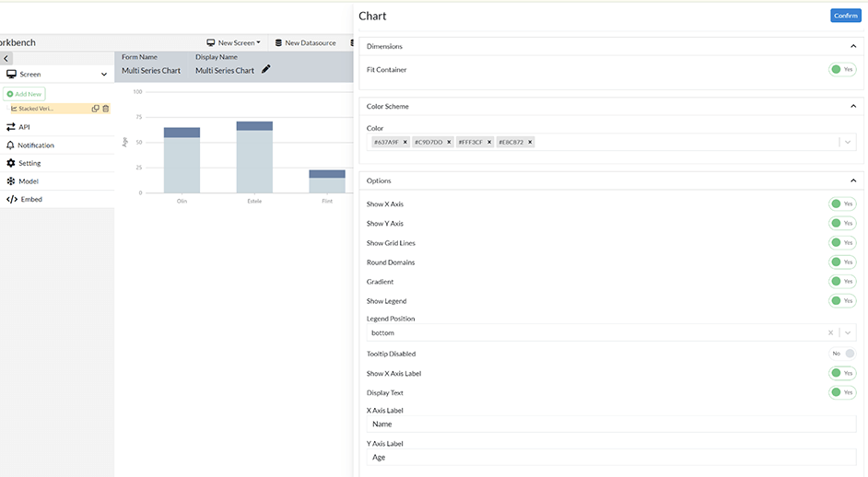
Task: Delete the Stacked Vertical screen via trash icon
Action: pyautogui.click(x=106, y=109)
